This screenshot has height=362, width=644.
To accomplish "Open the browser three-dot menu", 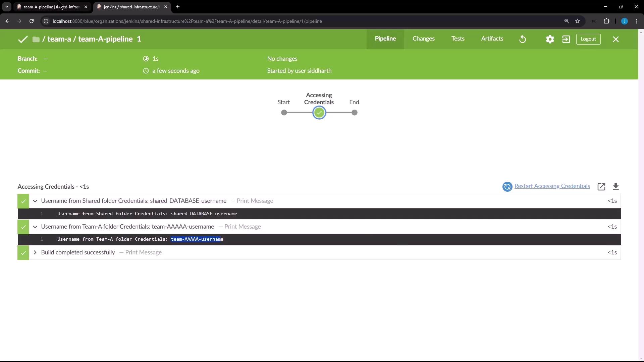I will pos(637,21).
